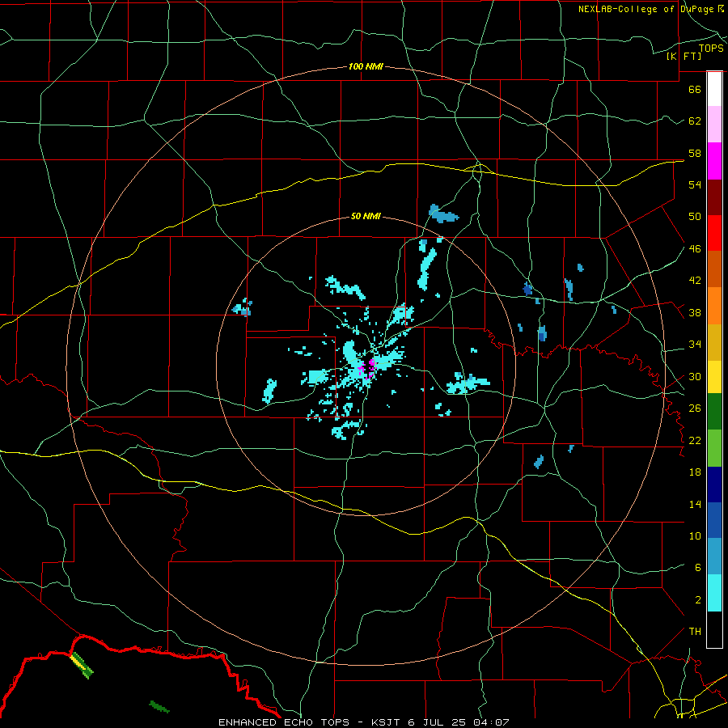Click the white swatch in the tops legend

714,89
